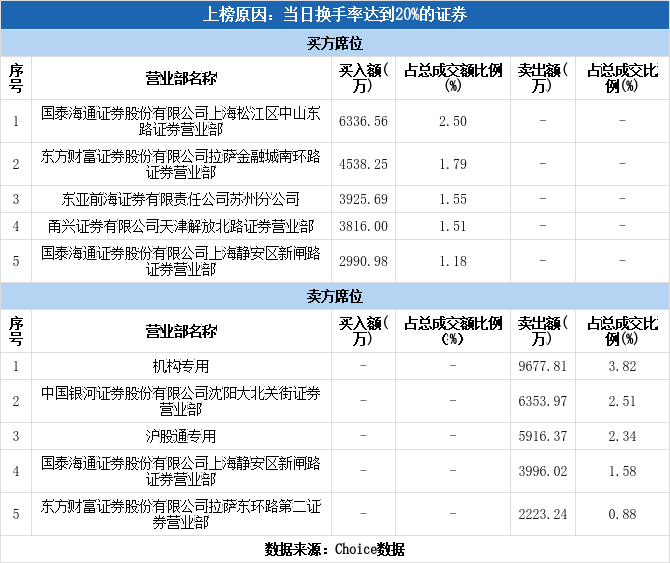The width and height of the screenshot is (670, 563).
Task: Select percentage value 2.50
Action: tap(453, 121)
